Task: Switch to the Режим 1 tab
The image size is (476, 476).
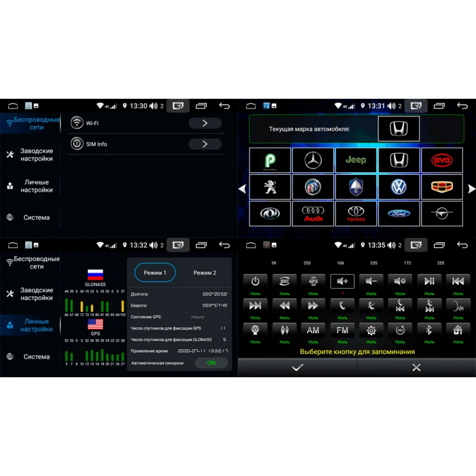Action: coord(155,273)
